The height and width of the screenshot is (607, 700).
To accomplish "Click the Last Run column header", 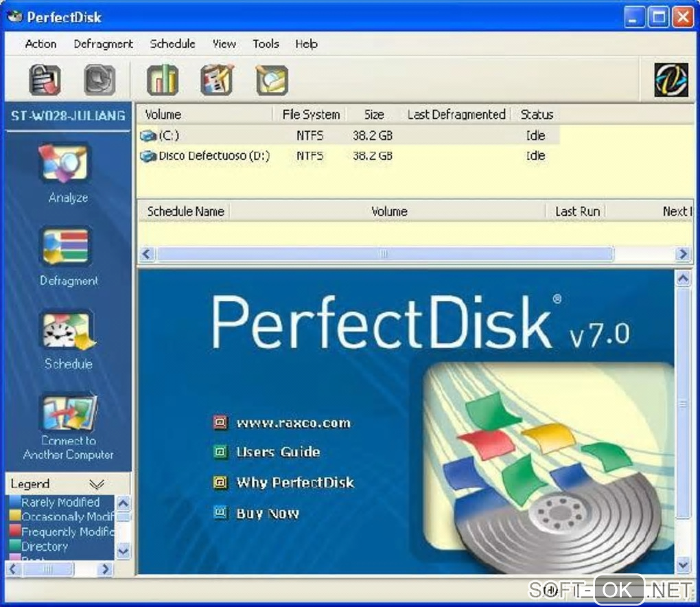I will (x=576, y=211).
